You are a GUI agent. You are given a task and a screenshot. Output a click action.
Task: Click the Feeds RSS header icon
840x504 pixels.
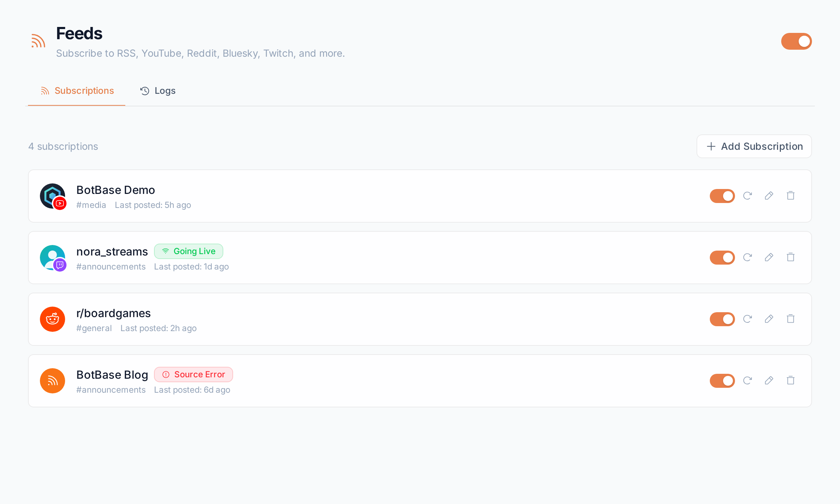point(38,41)
